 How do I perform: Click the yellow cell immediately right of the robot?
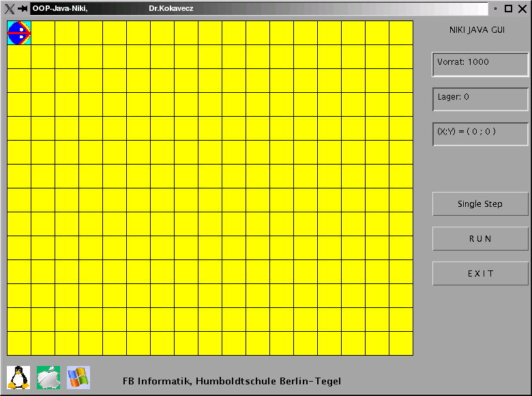point(43,33)
